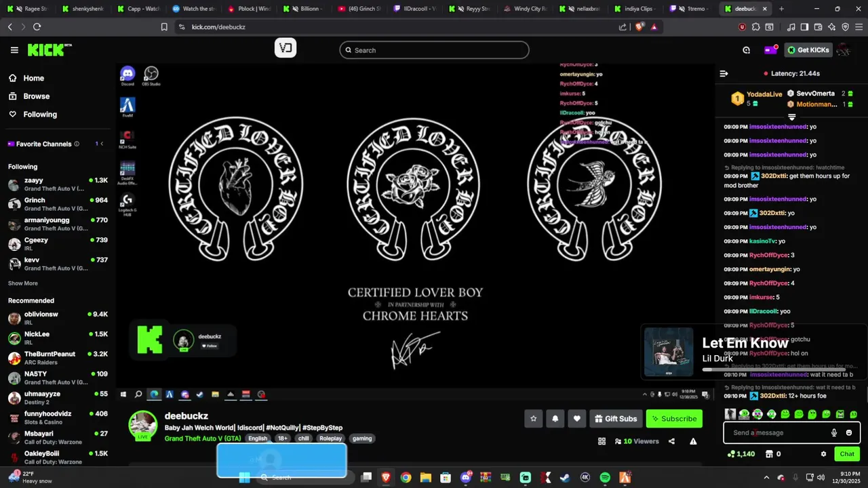868x488 pixels.
Task: Open Steam from the taskbar
Action: click(564, 477)
